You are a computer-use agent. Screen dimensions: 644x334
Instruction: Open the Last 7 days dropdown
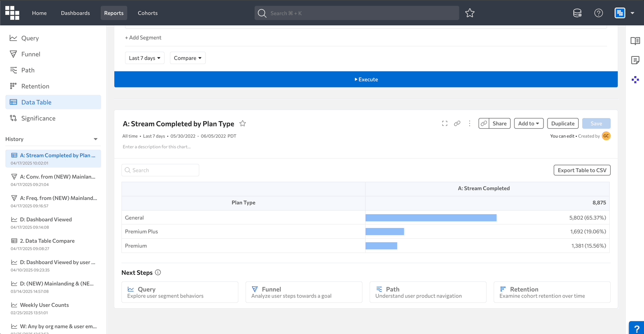(x=145, y=58)
